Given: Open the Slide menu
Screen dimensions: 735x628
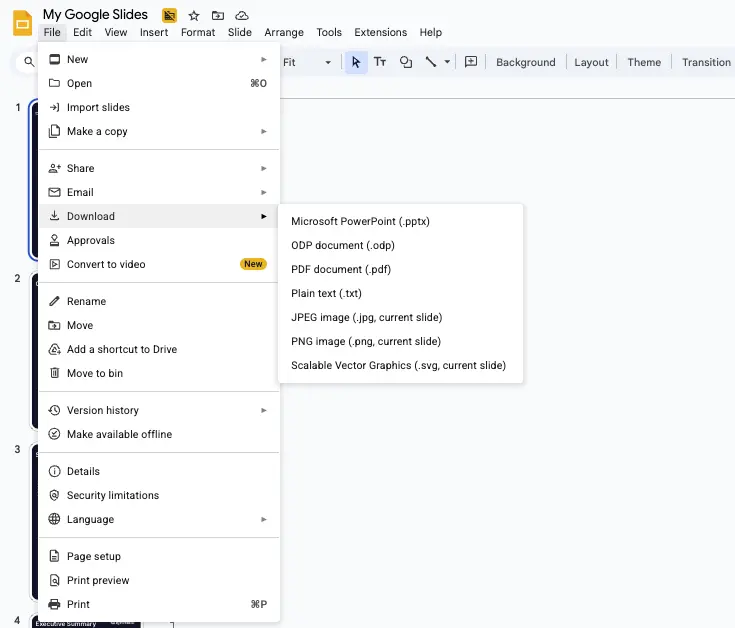Looking at the screenshot, I should 240,32.
